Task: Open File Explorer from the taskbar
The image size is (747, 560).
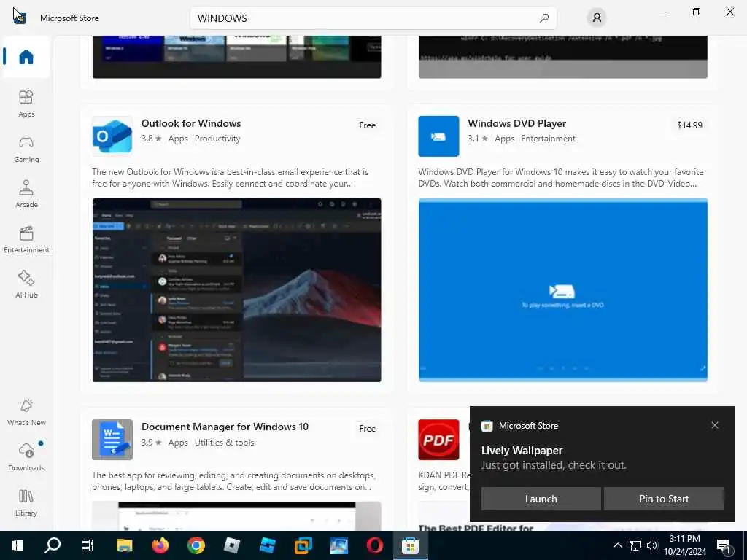Action: pyautogui.click(x=125, y=545)
